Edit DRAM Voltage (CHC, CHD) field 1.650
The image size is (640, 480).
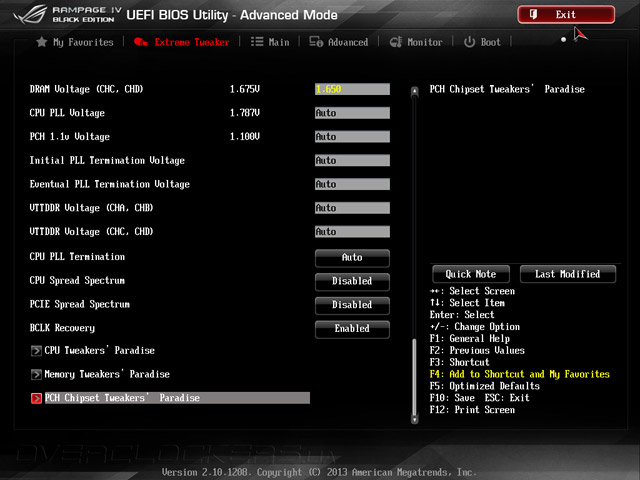[x=352, y=89]
